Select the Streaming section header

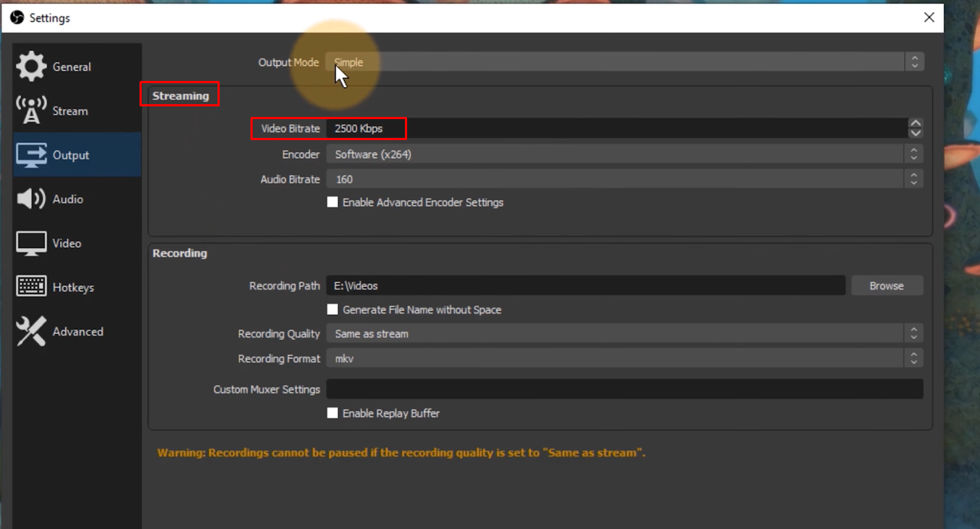pos(179,95)
